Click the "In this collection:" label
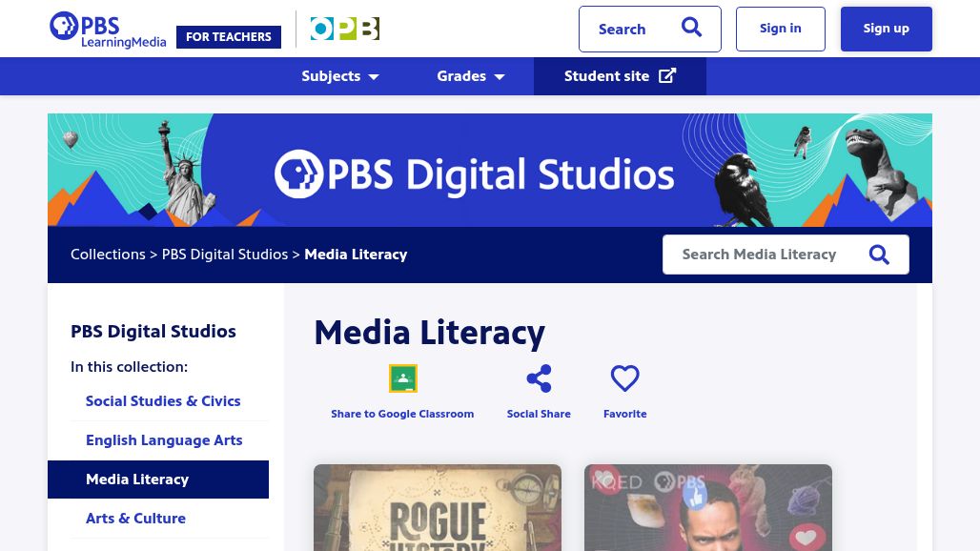 [129, 367]
